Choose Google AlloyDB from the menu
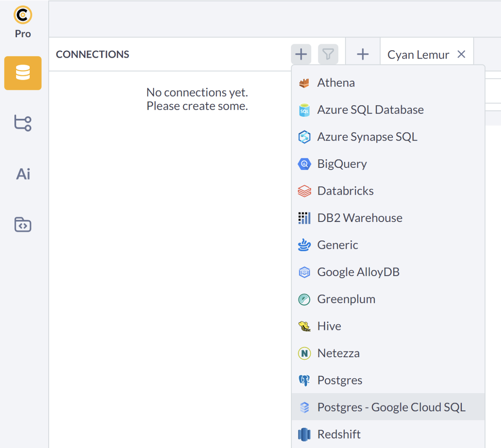Viewport: 501px width, 448px height. [358, 272]
